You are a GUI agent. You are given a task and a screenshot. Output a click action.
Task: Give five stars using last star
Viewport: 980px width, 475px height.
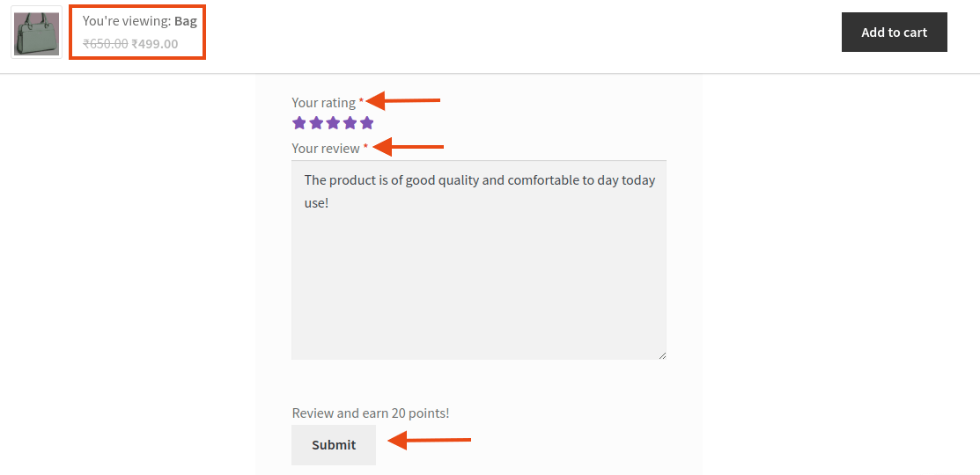tap(367, 123)
